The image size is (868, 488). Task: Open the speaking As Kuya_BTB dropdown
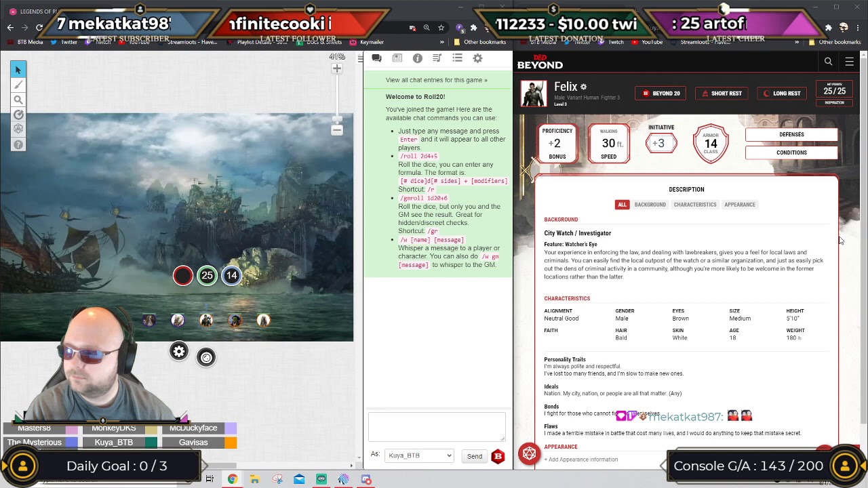(419, 455)
